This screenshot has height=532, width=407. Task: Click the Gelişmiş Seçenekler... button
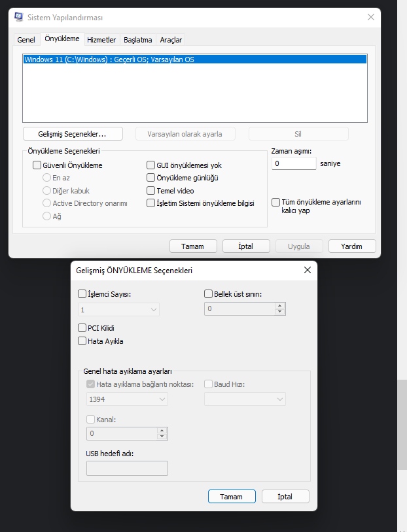point(73,134)
